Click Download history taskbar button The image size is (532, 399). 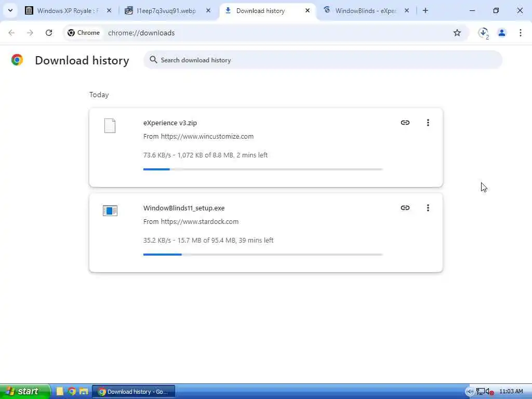(134, 392)
